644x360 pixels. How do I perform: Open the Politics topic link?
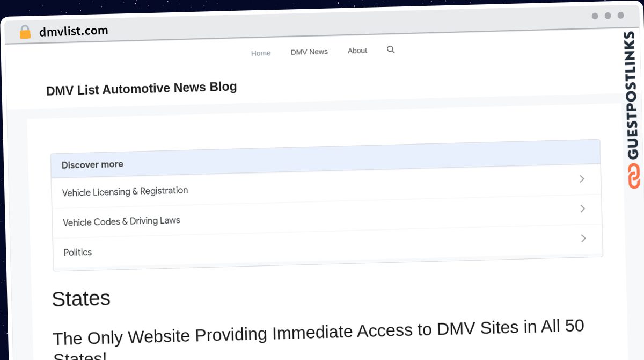click(78, 252)
